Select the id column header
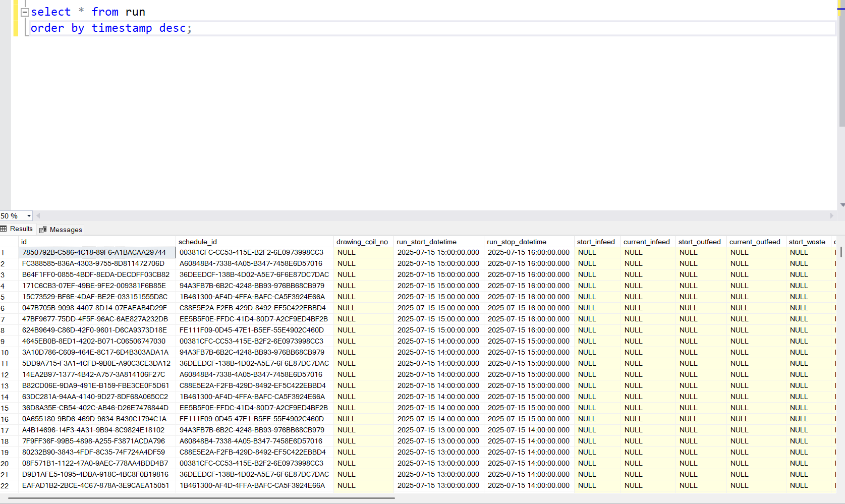This screenshot has width=845, height=504. coord(98,242)
